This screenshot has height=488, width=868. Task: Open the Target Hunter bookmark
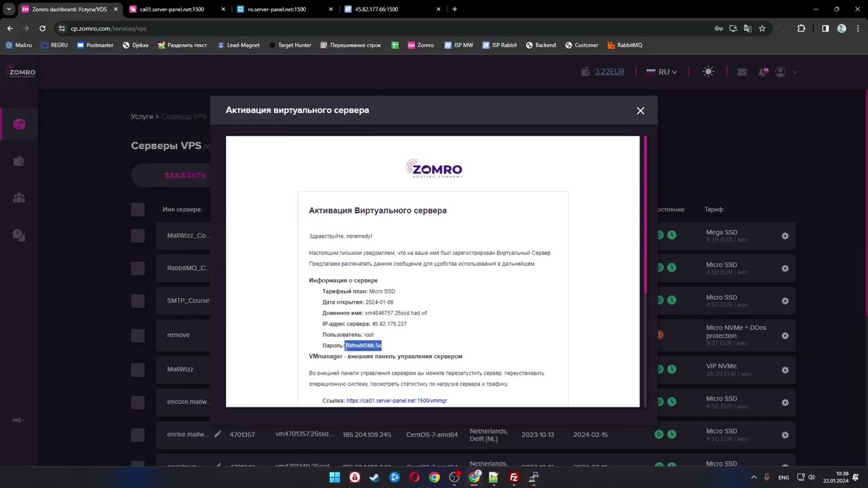pyautogui.click(x=290, y=45)
